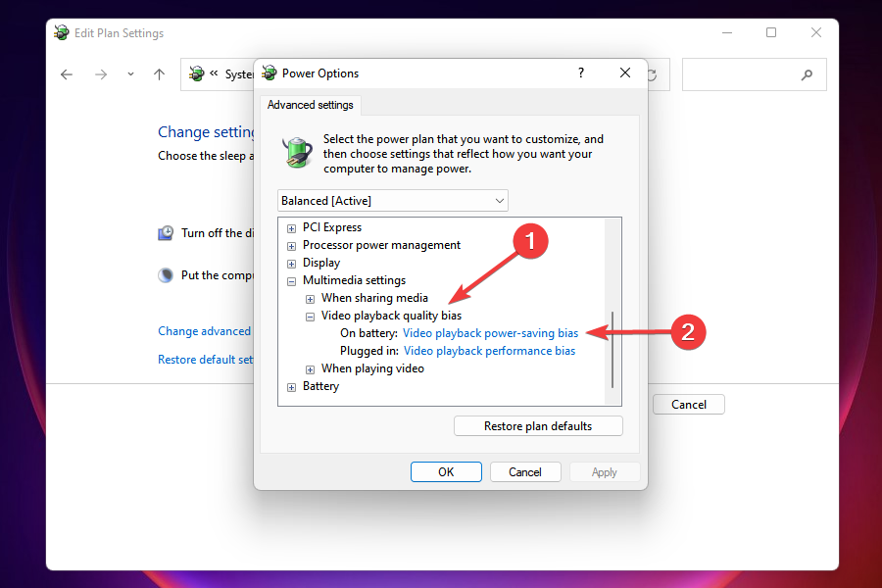Image resolution: width=882 pixels, height=588 pixels.
Task: Click the breadcrumb overflow chevron in address bar
Action: point(214,73)
